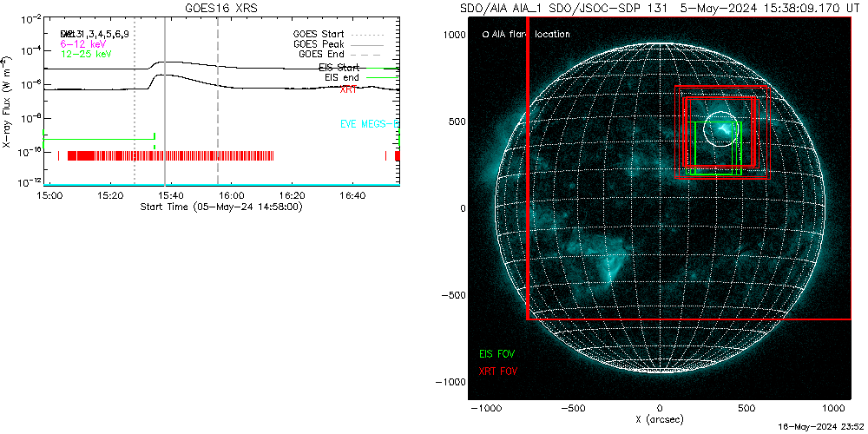Click the -1000 tick on the solar X axis

[x=485, y=409]
